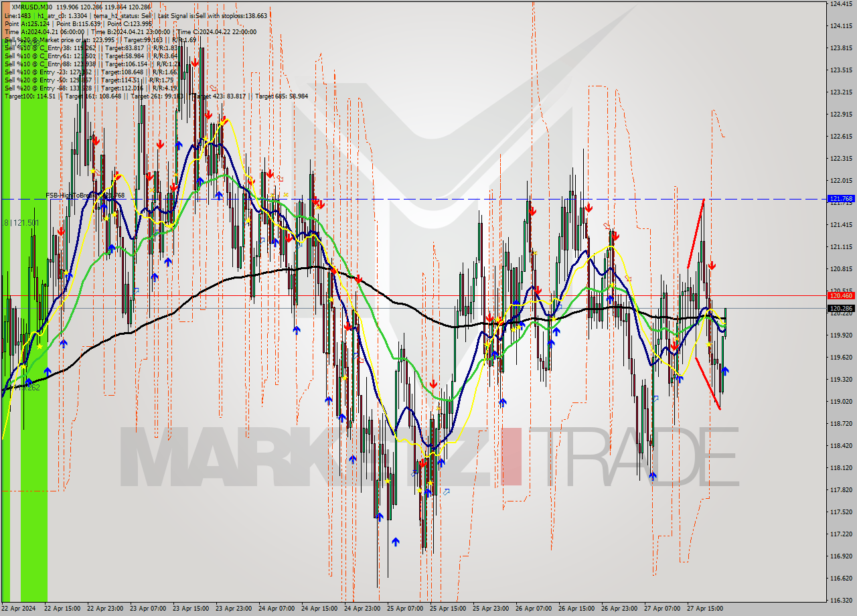The image size is (857, 616).
Task: Select the 'h1_atr_c0: 1.3304' readout
Action: click(x=61, y=15)
